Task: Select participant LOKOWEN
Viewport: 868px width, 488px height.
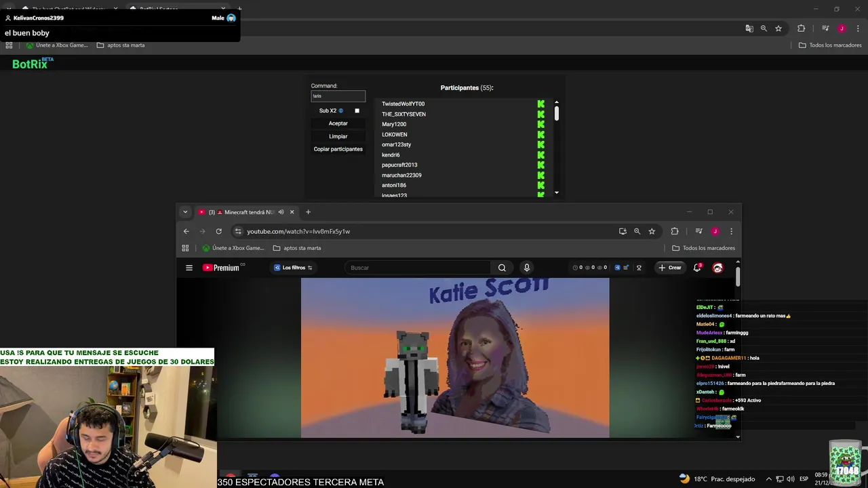Action: tap(395, 134)
